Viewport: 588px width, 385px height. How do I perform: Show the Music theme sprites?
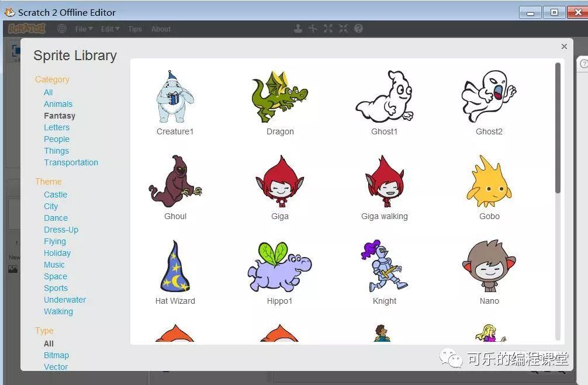54,265
